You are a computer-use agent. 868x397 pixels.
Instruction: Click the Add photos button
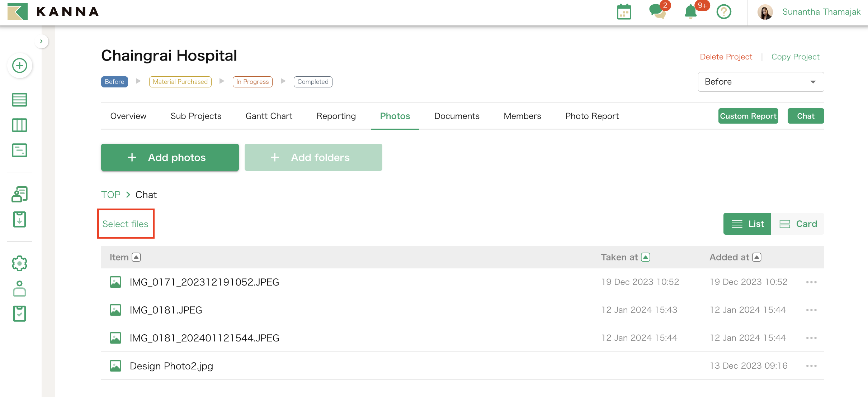(170, 157)
